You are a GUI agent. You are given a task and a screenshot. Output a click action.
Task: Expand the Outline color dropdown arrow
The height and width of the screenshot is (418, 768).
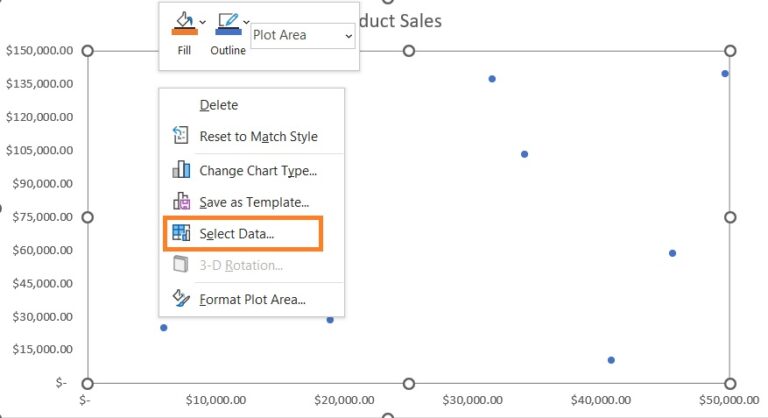[x=246, y=21]
